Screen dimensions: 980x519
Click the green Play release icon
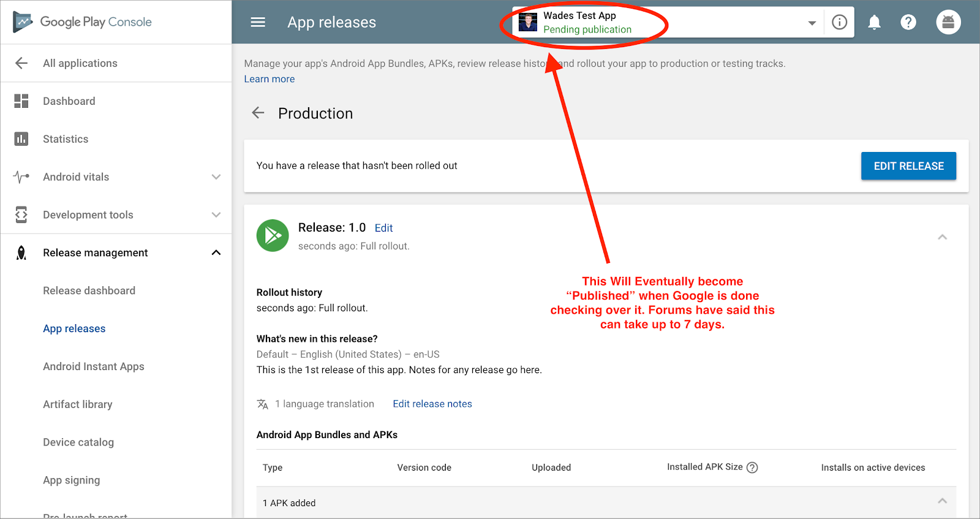coord(273,235)
